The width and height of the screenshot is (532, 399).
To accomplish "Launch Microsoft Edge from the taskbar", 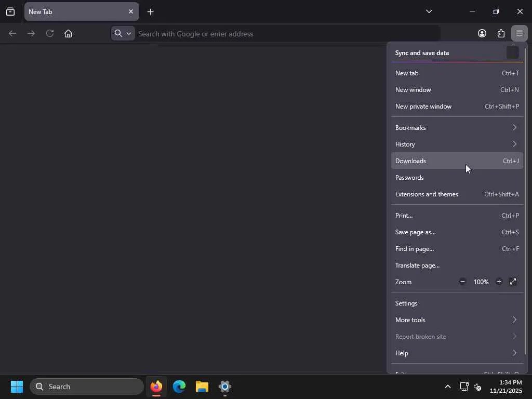I will (179, 387).
